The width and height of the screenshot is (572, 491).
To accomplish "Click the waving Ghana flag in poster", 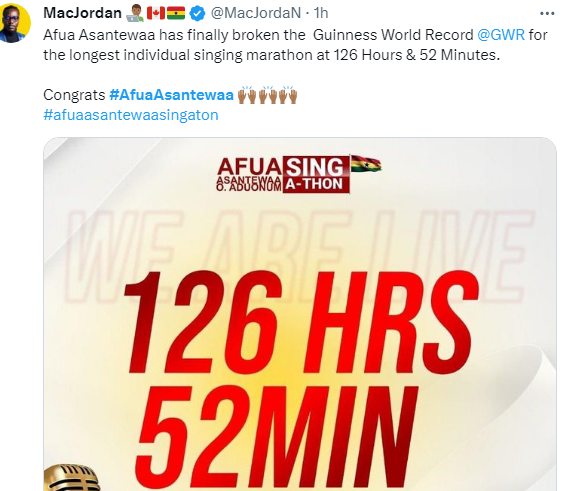I will 366,163.
